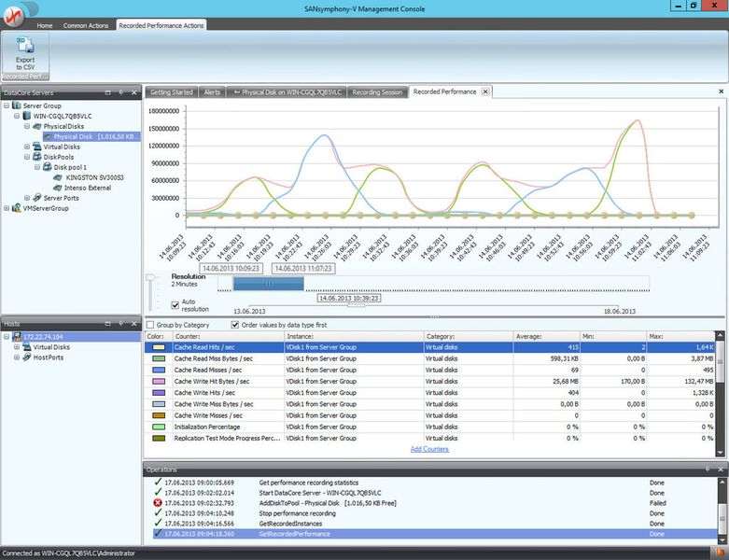Screen dimensions: 729x560
Task: Collapse the DiskPools node
Action: click(27, 157)
